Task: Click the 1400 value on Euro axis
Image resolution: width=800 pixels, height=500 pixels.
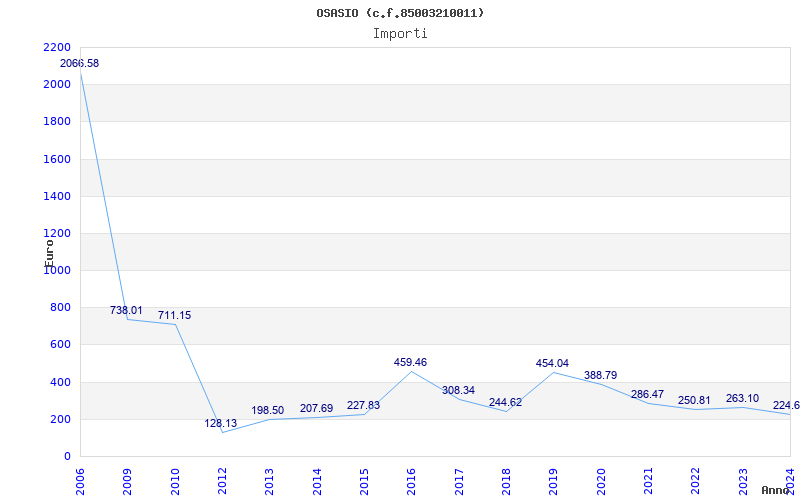Action: pyautogui.click(x=57, y=196)
